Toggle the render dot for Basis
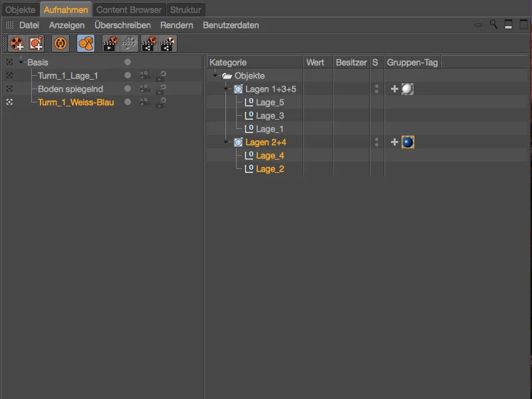532x399 pixels. 128,62
